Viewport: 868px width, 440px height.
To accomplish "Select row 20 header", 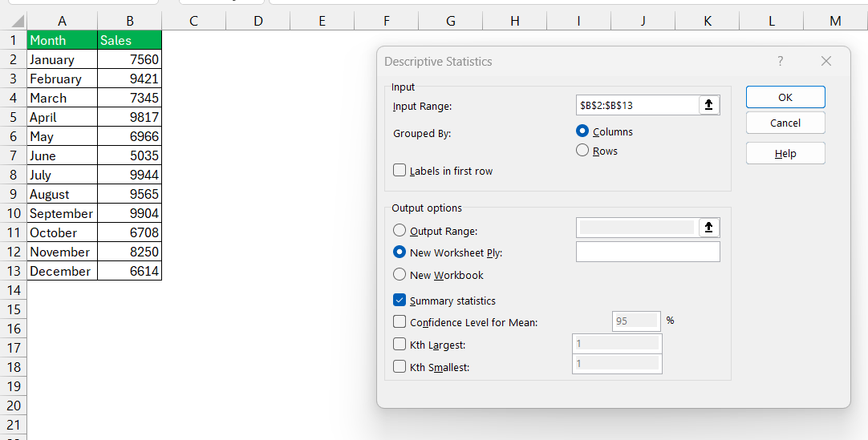I will 14,406.
